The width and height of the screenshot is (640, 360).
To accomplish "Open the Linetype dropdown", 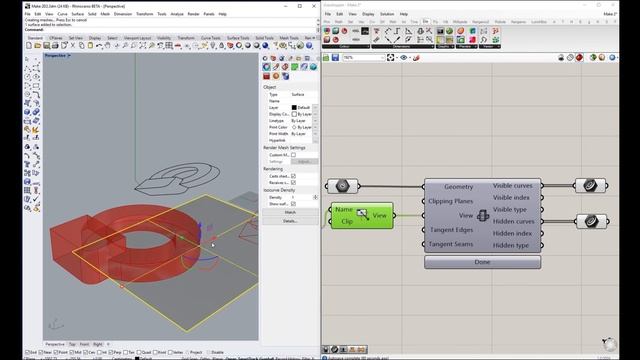I will click(316, 121).
